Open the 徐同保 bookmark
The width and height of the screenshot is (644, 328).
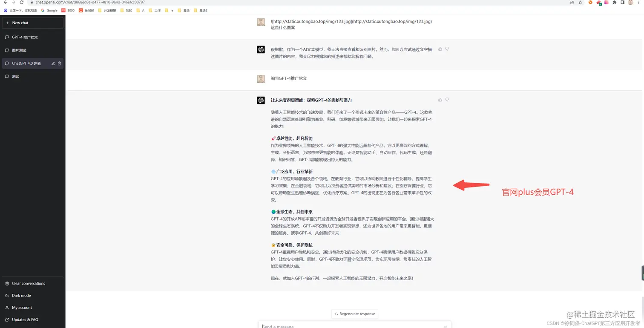(86, 10)
